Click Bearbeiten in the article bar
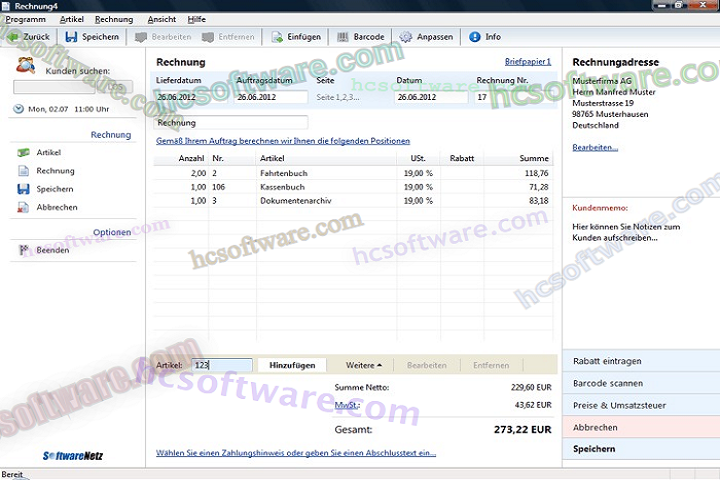This screenshot has height=480, width=720. point(427,365)
